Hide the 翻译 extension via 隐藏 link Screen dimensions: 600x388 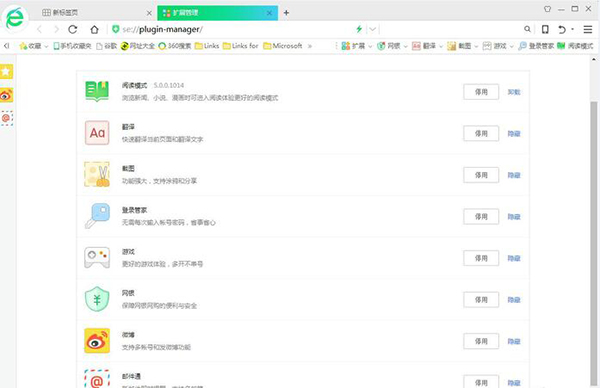coord(514,134)
